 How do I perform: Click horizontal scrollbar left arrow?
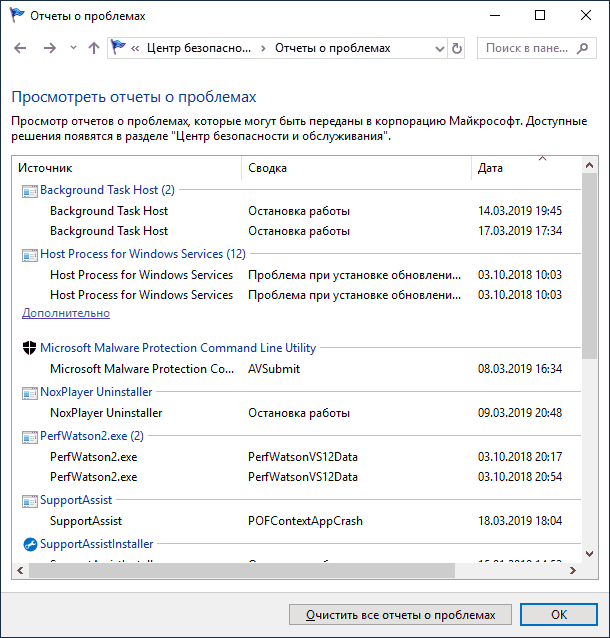pos(20,570)
